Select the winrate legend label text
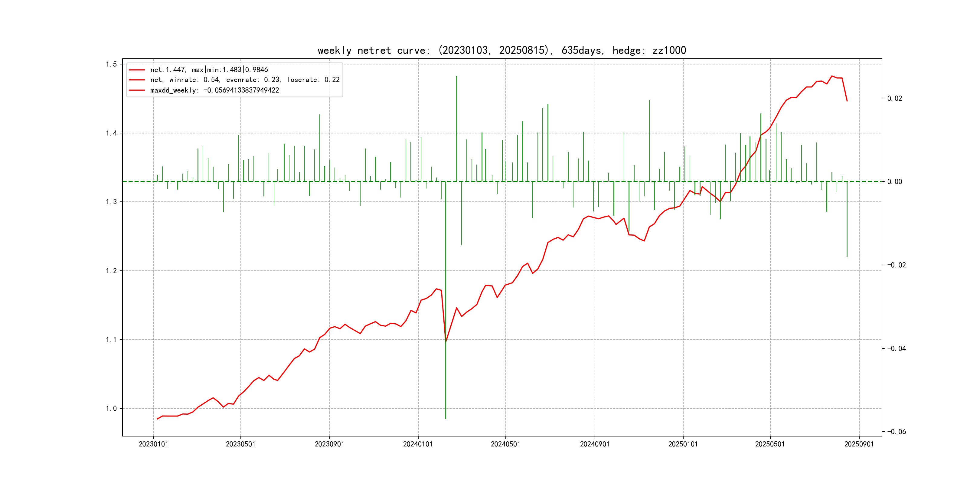980x490 pixels. (x=245, y=80)
